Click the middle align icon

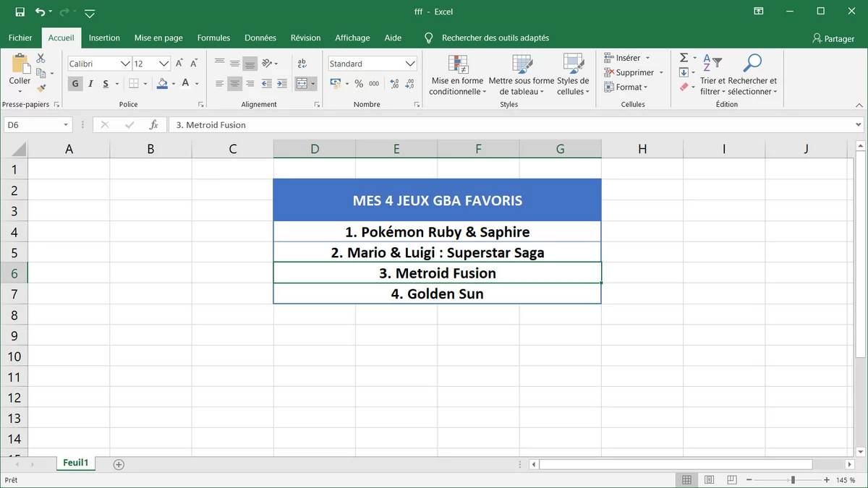click(x=234, y=64)
